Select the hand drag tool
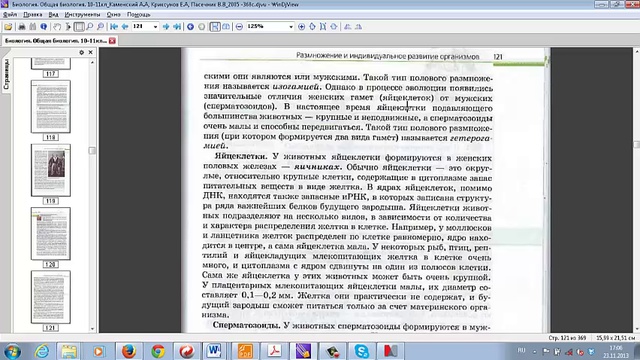This screenshot has height=360, width=640. 57,27
